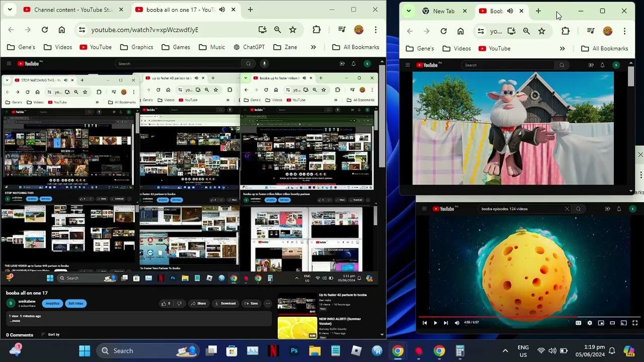Go to previous video in the cheese planet player
The image size is (644, 362).
point(425,323)
